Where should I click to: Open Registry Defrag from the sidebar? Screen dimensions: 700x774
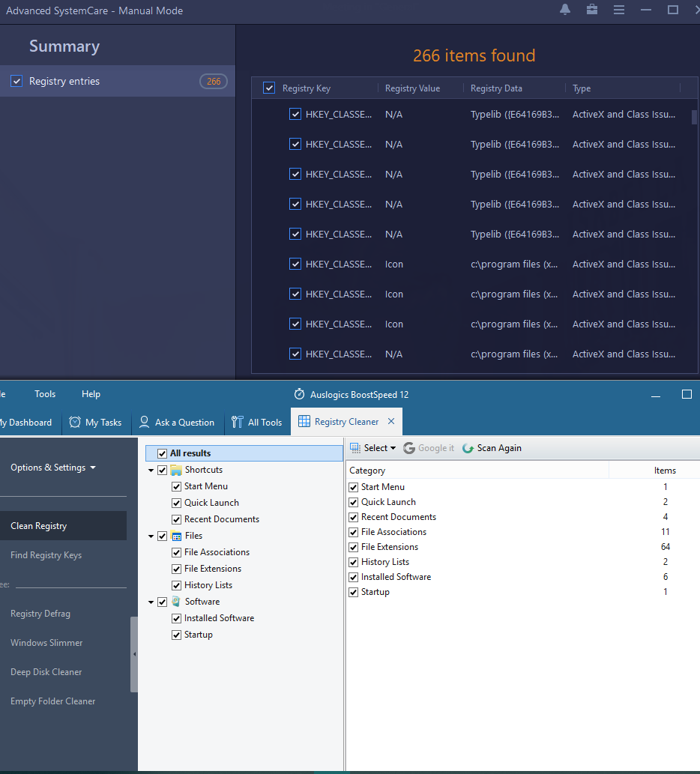click(40, 614)
